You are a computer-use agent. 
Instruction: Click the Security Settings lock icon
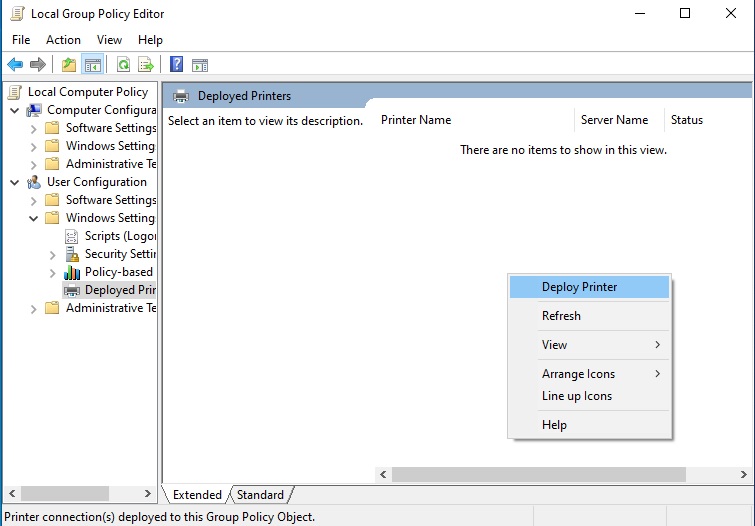point(72,254)
